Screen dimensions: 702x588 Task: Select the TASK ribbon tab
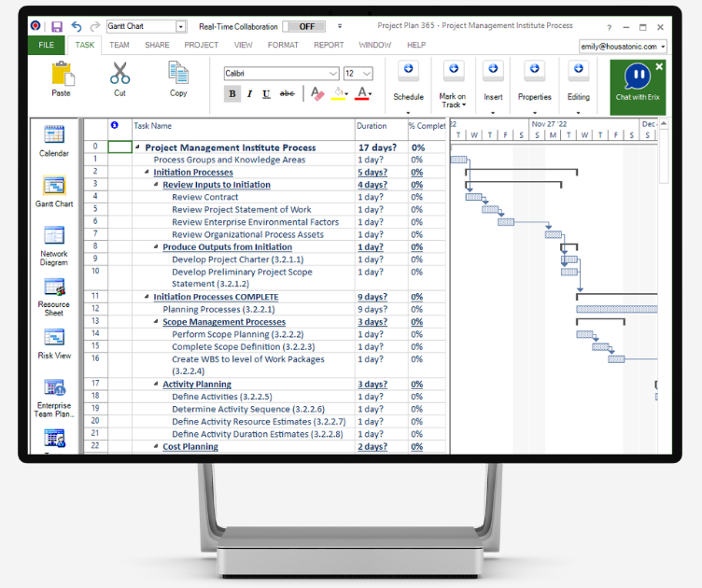85,45
